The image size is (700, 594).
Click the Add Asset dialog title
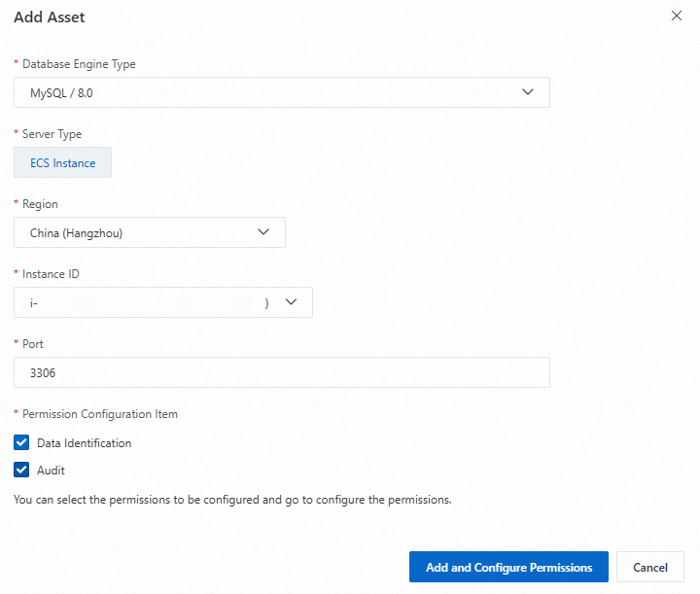[48, 17]
